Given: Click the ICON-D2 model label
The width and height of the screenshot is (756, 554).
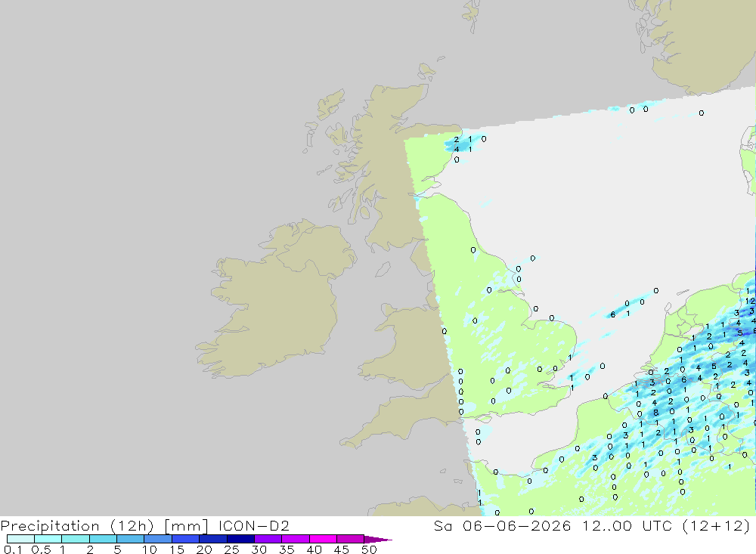Looking at the screenshot, I should [253, 525].
